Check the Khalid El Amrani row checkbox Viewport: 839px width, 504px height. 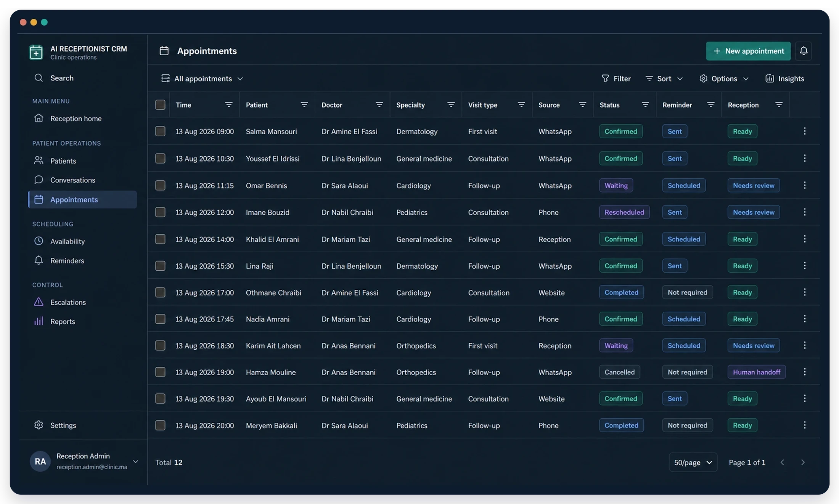tap(160, 239)
